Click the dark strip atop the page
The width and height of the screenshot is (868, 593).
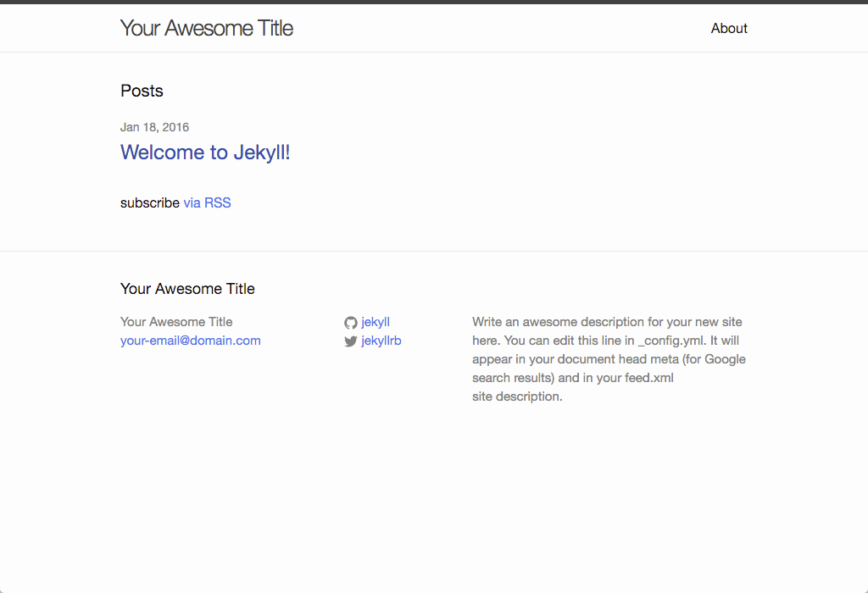tap(434, 2)
